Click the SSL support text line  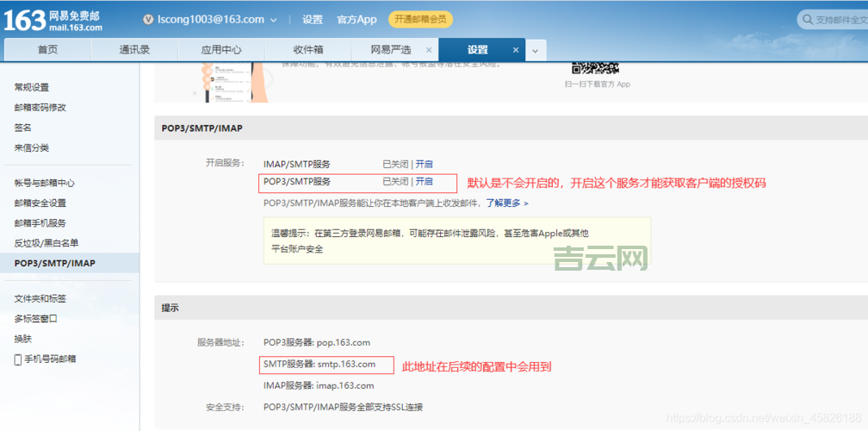pos(344,407)
